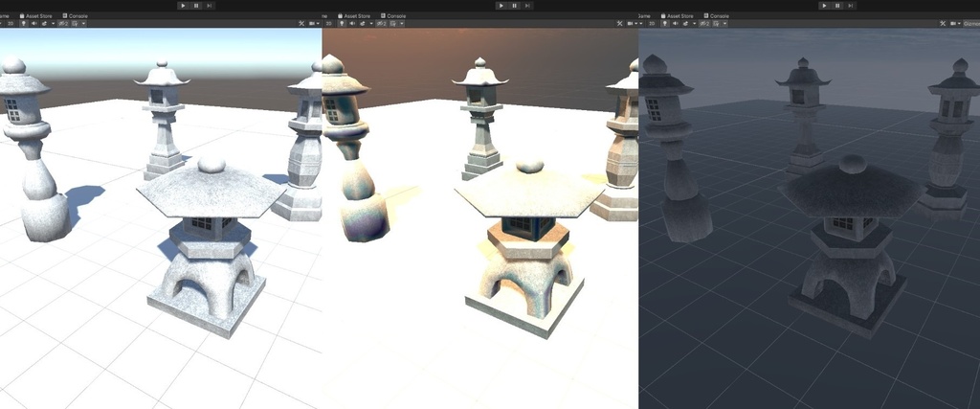
Task: Start Play mode above the daylight scene
Action: (x=183, y=6)
